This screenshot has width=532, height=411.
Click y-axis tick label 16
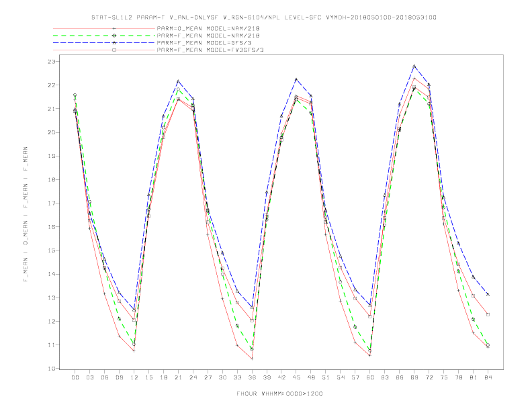pyautogui.click(x=51, y=227)
